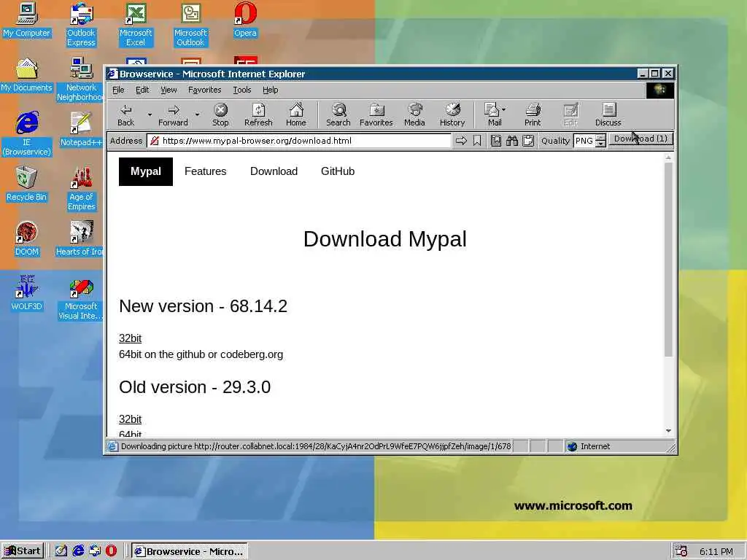Select the Outlook Express desktop icon

click(x=81, y=24)
